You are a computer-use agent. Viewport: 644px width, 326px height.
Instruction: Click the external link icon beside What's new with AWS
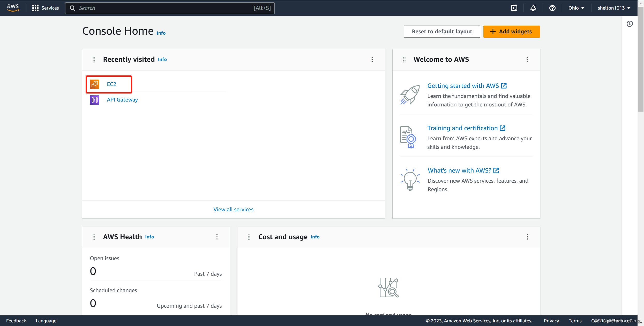point(496,170)
